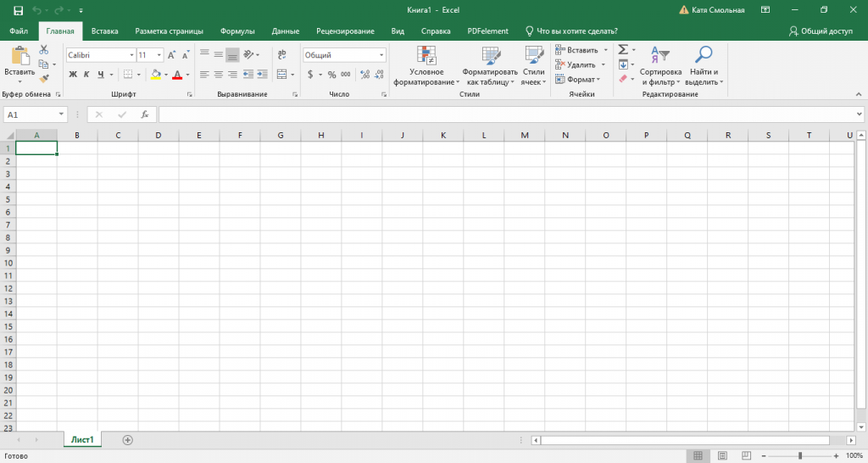Add new sheet with plus button
The image size is (868, 463).
127,440
